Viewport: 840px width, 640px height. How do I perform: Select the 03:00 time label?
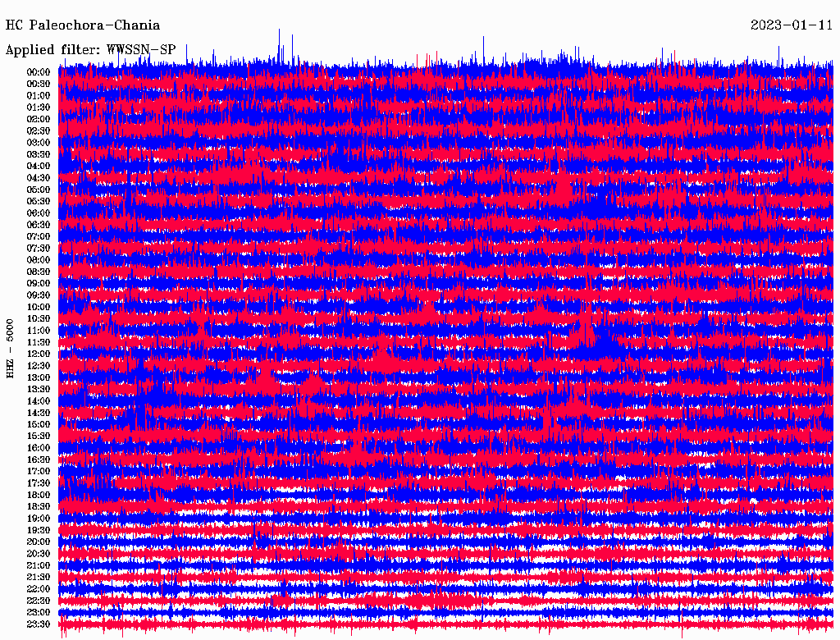[39, 143]
